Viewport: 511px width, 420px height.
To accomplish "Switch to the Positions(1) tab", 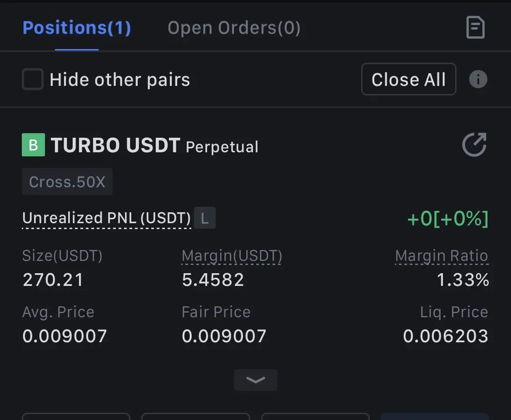I will click(x=77, y=28).
